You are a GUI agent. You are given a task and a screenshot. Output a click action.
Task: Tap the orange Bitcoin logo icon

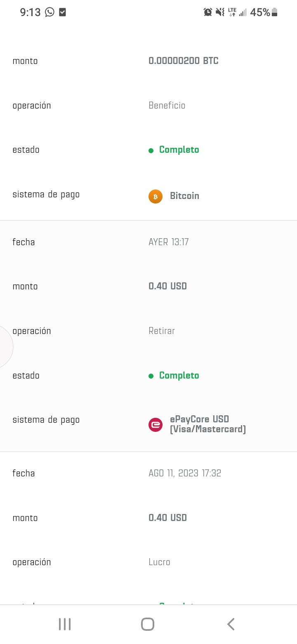pos(156,197)
